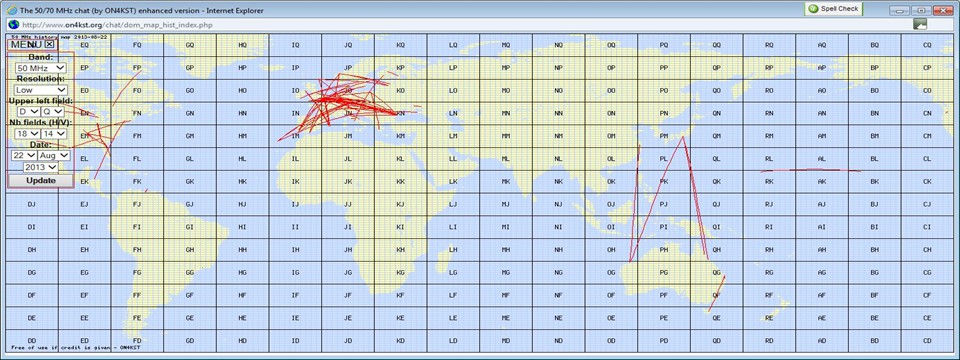960x360 pixels.
Task: Open the Band dropdown showing 50 MHz
Action: click(41, 68)
